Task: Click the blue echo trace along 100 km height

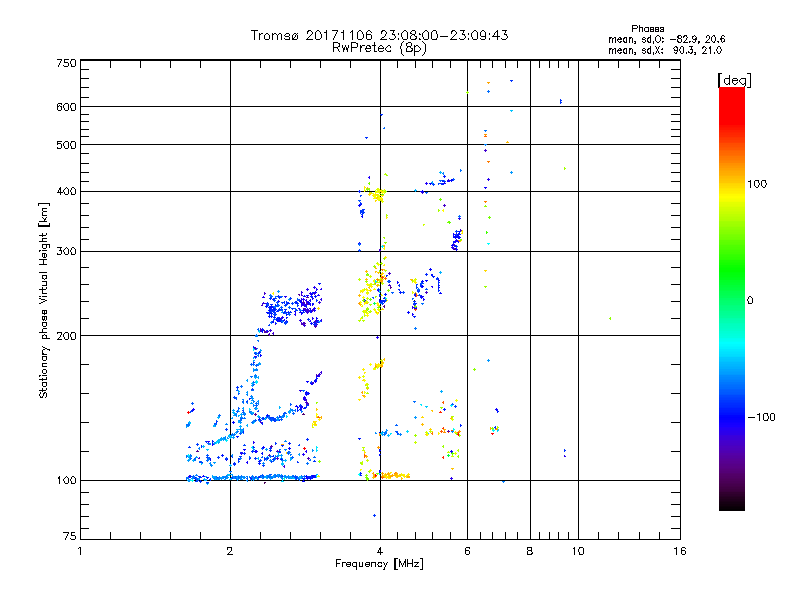Action: click(253, 478)
